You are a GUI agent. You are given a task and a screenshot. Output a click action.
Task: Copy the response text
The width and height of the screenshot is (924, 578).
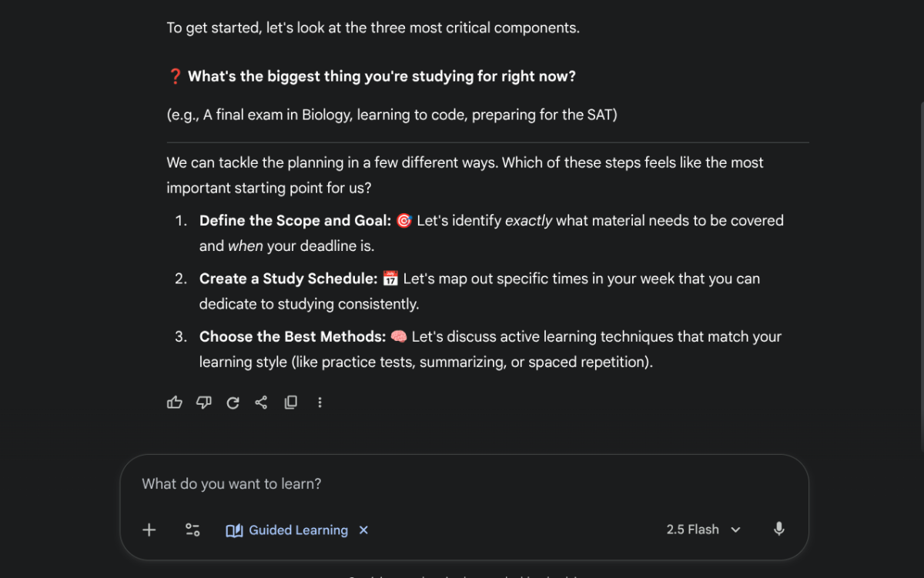[x=290, y=402]
